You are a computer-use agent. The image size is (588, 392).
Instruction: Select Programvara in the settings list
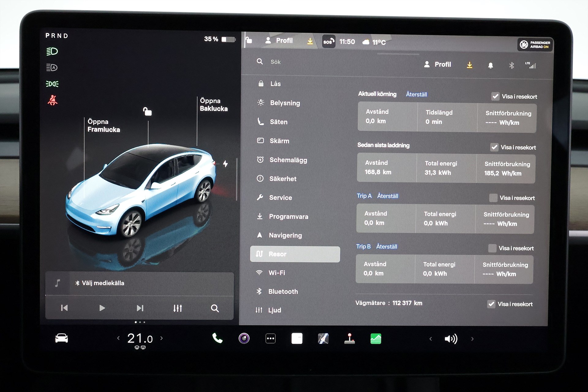pyautogui.click(x=288, y=217)
